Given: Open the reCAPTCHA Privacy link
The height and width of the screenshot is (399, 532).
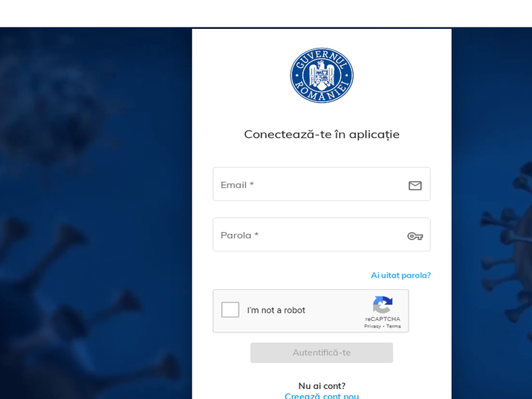Looking at the screenshot, I should coord(372,326).
